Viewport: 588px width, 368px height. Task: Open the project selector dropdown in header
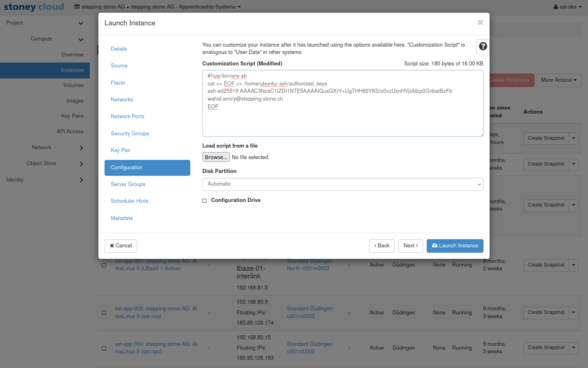point(158,7)
